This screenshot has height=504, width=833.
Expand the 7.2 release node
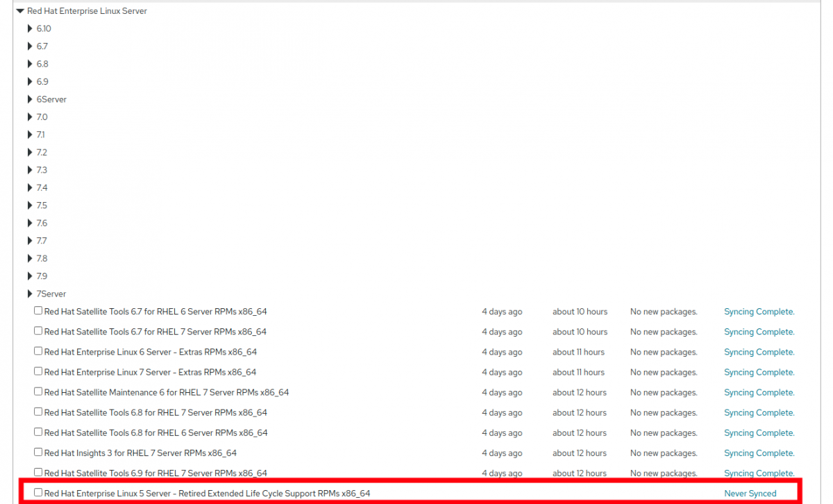tap(30, 153)
